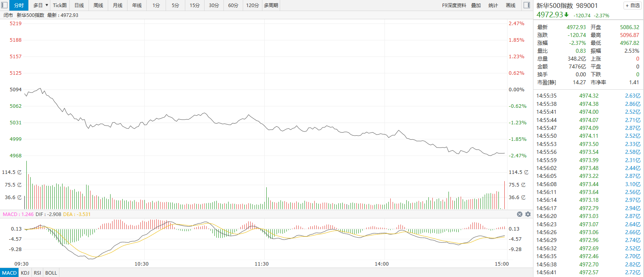This screenshot has width=644, height=277.
Task: Switch indicator to RSI
Action: [37, 273]
